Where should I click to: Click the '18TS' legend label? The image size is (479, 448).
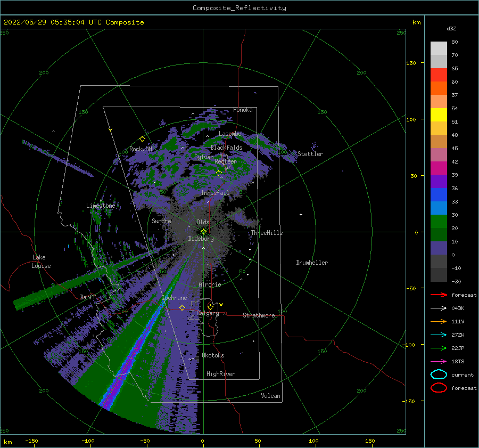pos(458,362)
